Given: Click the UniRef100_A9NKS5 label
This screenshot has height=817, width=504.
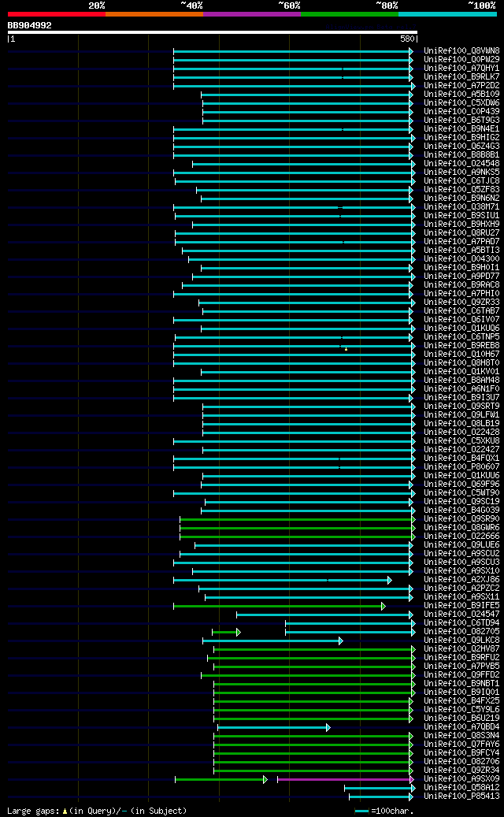Looking at the screenshot, I should click(x=461, y=173).
